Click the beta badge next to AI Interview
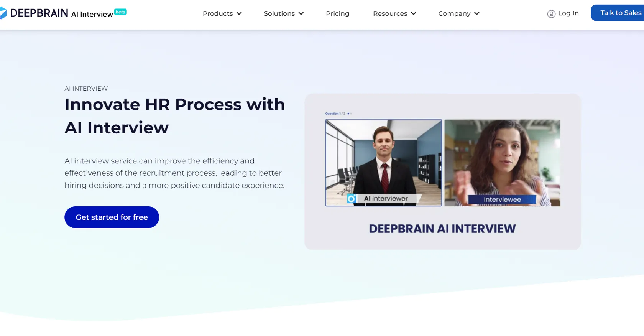Screen dimensions: 644x336 coord(120,12)
